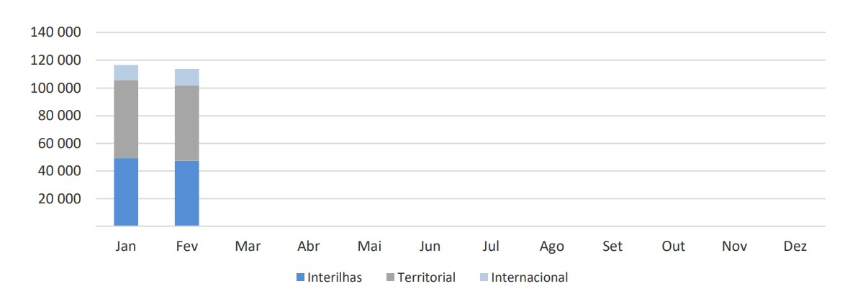
Task: Select the Internacional legend label text
Action: (x=529, y=277)
